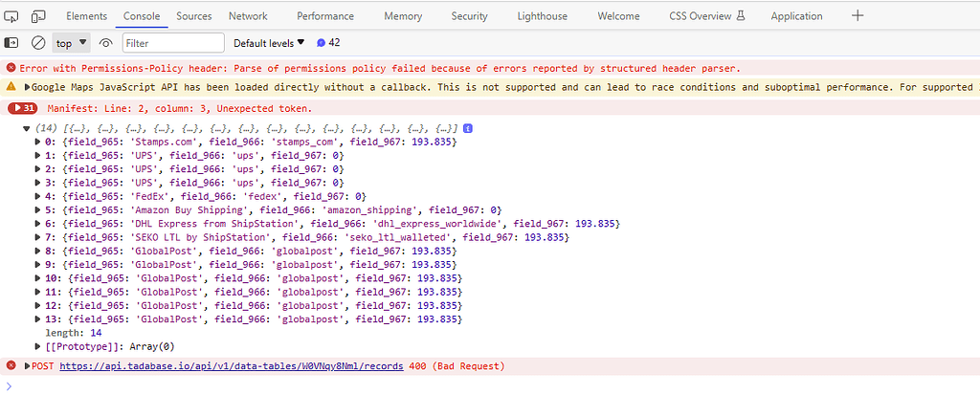The height and width of the screenshot is (395, 980).
Task: Toggle device emulation icon
Action: click(x=38, y=16)
